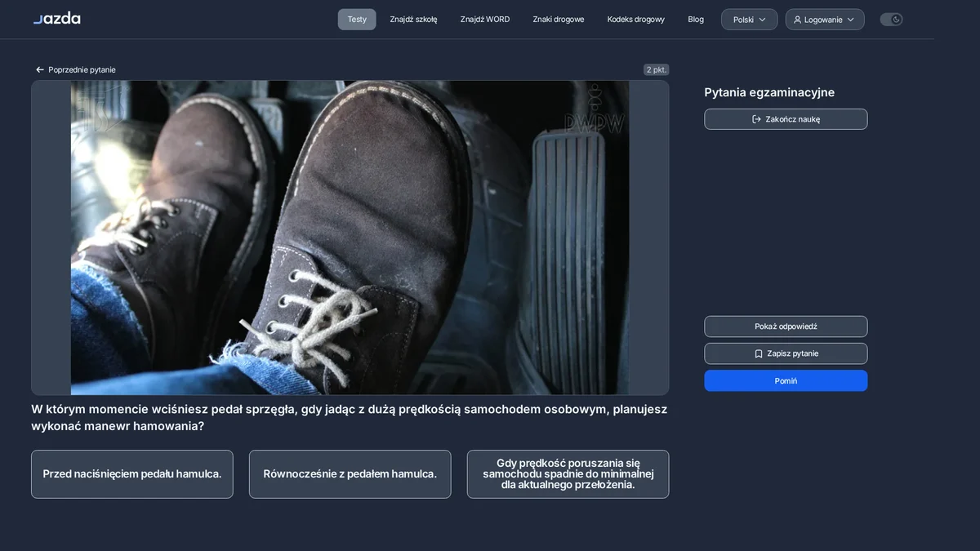The width and height of the screenshot is (980, 551).
Task: Open the Znajdź WORD menu item
Action: pos(485,20)
